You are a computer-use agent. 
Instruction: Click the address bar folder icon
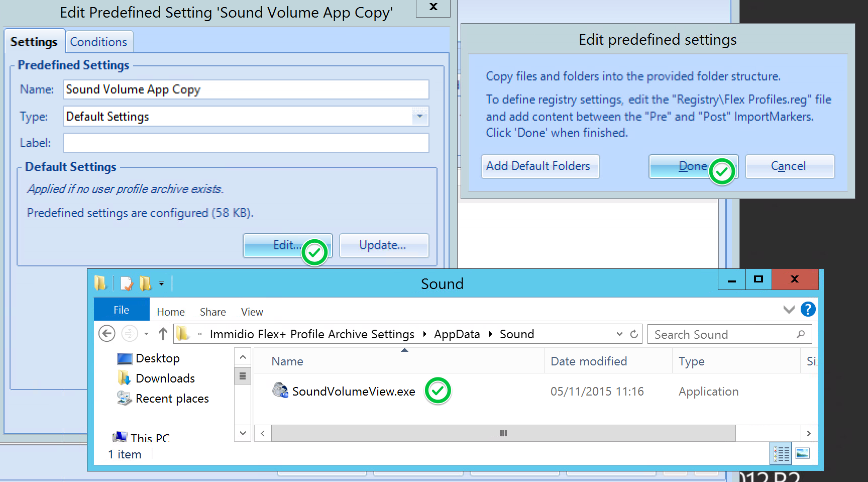183,334
